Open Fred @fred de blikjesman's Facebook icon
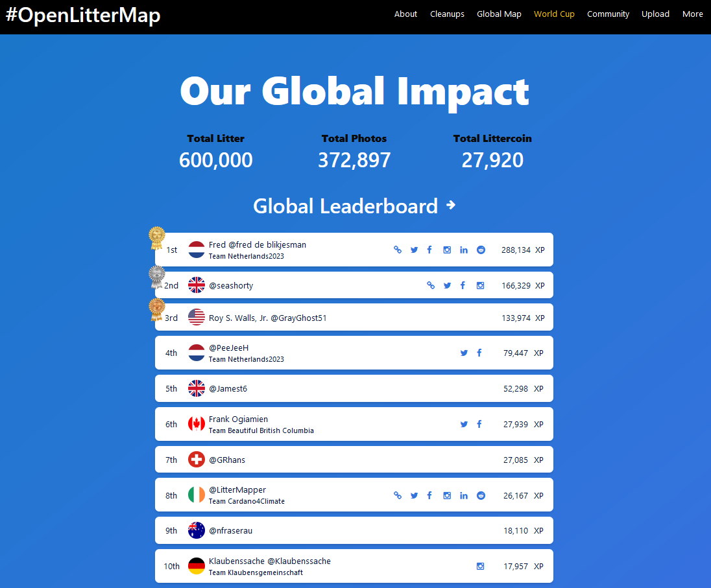 (429, 250)
